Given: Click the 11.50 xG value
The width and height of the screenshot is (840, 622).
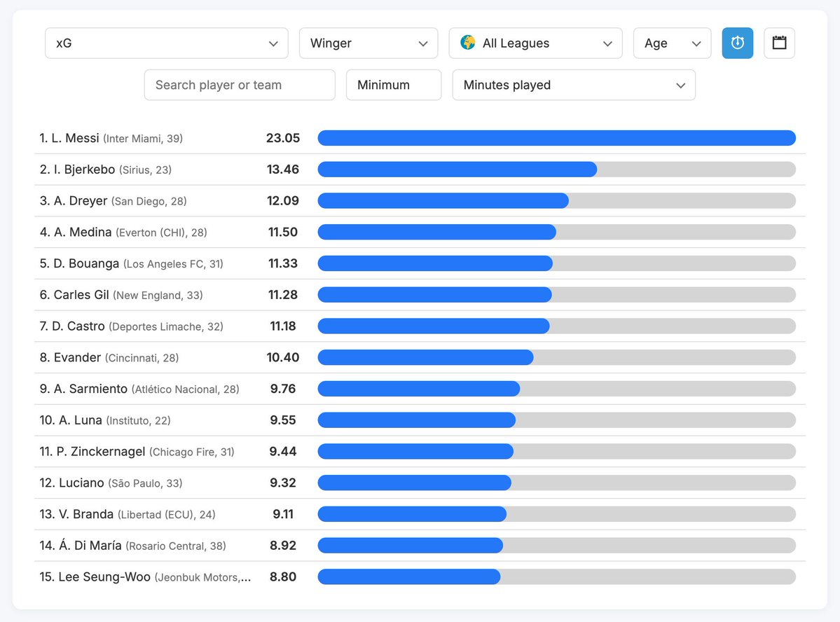Looking at the screenshot, I should 283,232.
